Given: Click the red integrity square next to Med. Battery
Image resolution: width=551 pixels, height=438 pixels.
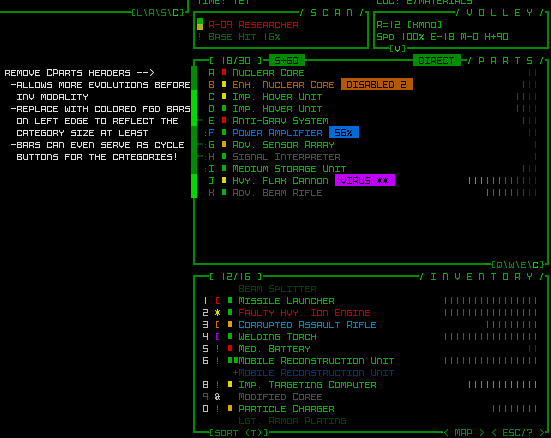Looking at the screenshot, I should (x=230, y=348).
